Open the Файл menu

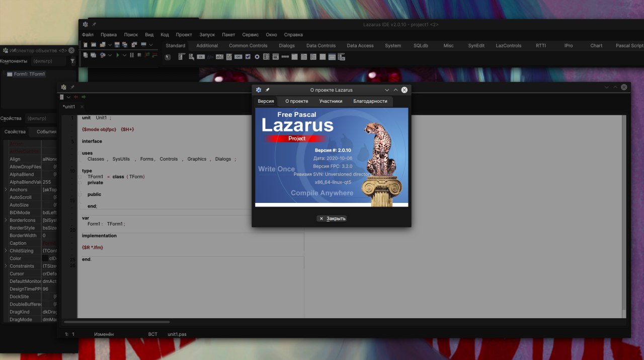(x=88, y=35)
